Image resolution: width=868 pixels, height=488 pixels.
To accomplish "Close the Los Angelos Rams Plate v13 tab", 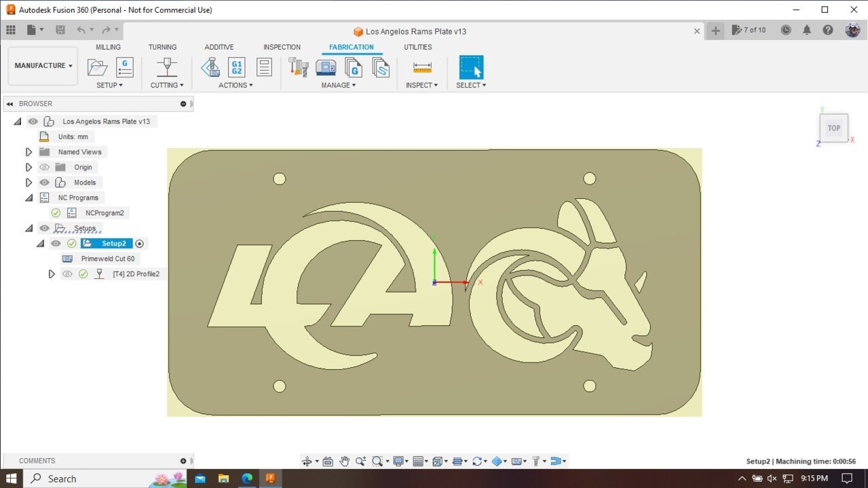I will pos(697,31).
